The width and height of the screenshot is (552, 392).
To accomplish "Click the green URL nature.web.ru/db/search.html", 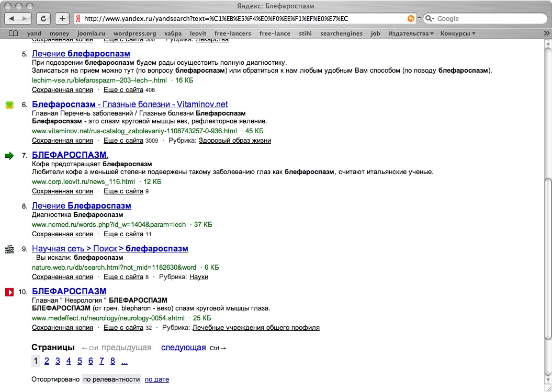I will pos(114,268).
